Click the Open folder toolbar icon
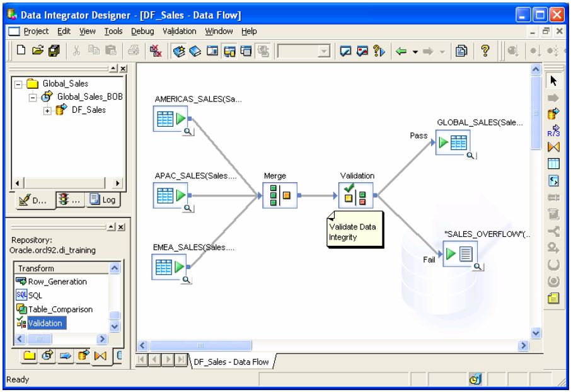The height and width of the screenshot is (392, 571). 38,50
